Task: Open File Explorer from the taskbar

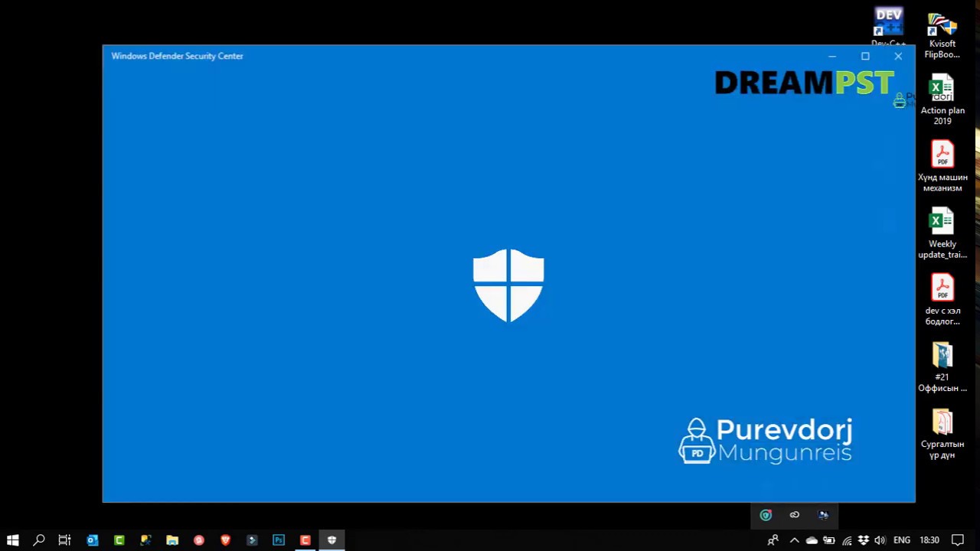Action: click(x=172, y=540)
